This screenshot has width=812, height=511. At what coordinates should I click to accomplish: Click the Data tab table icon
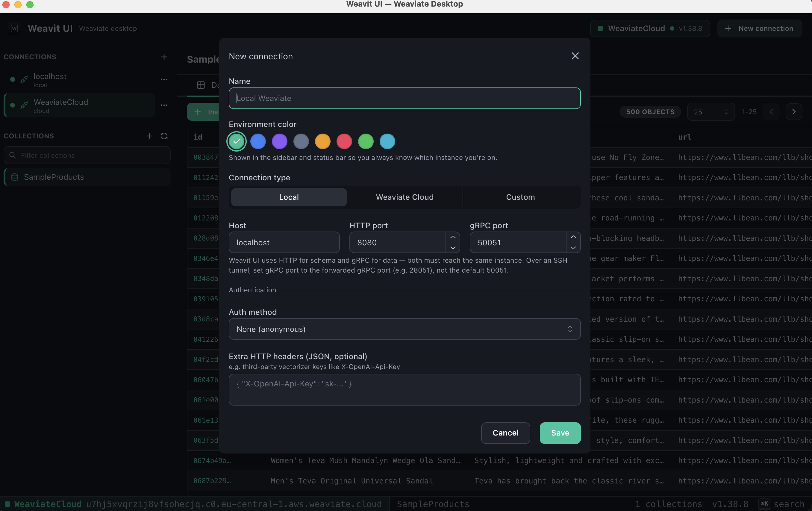pos(201,85)
